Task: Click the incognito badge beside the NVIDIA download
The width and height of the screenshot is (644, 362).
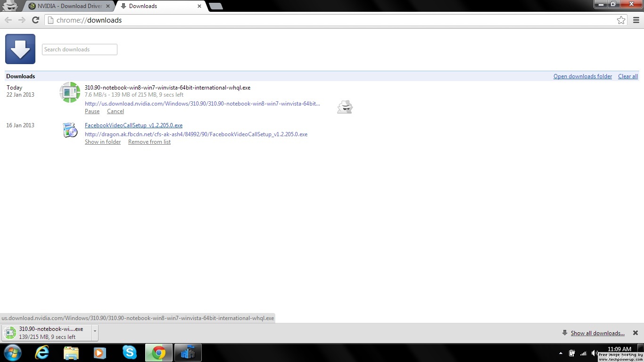Action: click(x=345, y=107)
